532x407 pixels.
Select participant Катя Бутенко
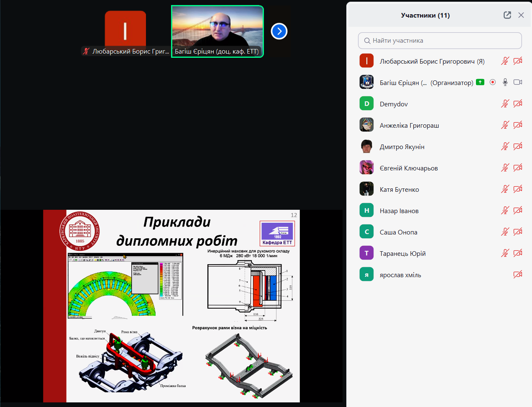tap(440, 189)
